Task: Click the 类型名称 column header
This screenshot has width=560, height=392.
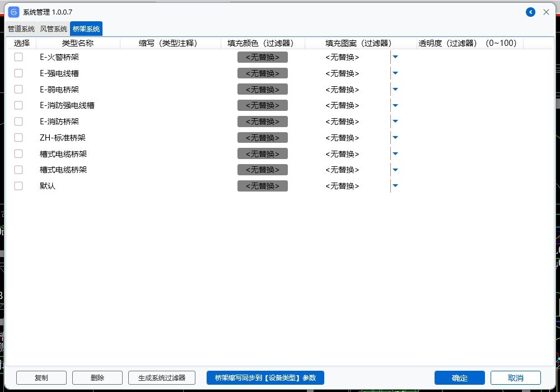Action: pyautogui.click(x=78, y=43)
